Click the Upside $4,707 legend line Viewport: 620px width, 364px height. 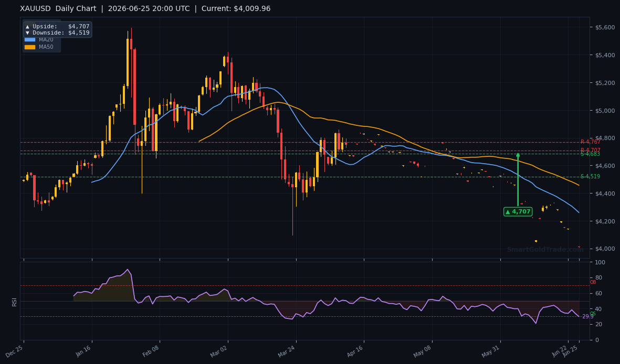57,26
